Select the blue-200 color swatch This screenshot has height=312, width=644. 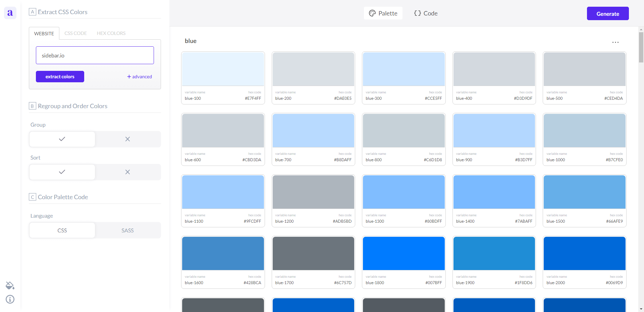pyautogui.click(x=313, y=69)
